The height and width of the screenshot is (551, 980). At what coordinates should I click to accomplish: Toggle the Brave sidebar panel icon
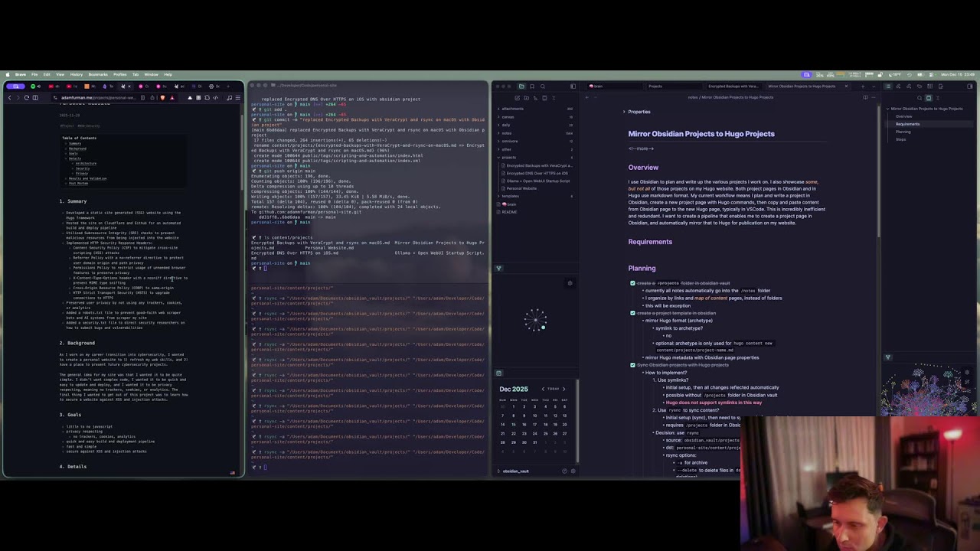tap(35, 98)
